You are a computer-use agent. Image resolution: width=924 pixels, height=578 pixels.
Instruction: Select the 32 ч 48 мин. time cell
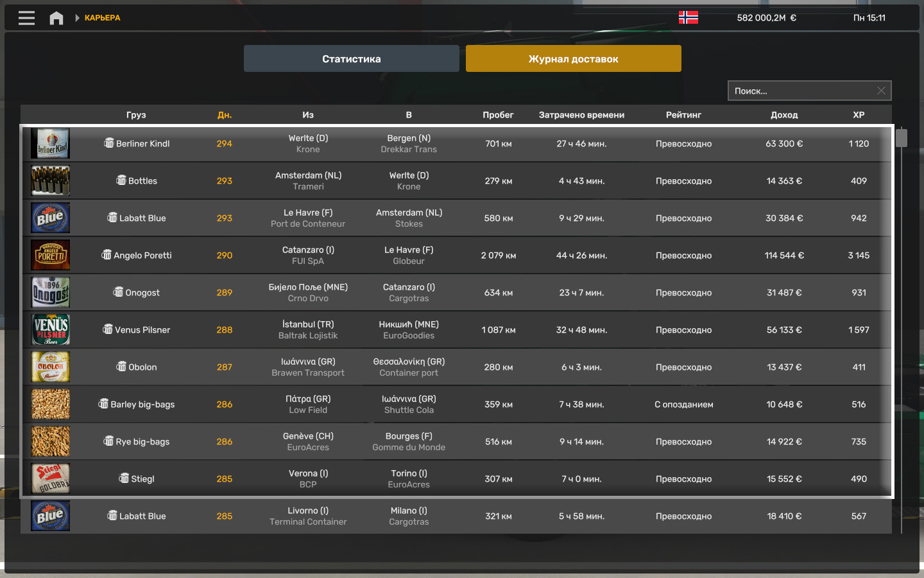(x=581, y=330)
